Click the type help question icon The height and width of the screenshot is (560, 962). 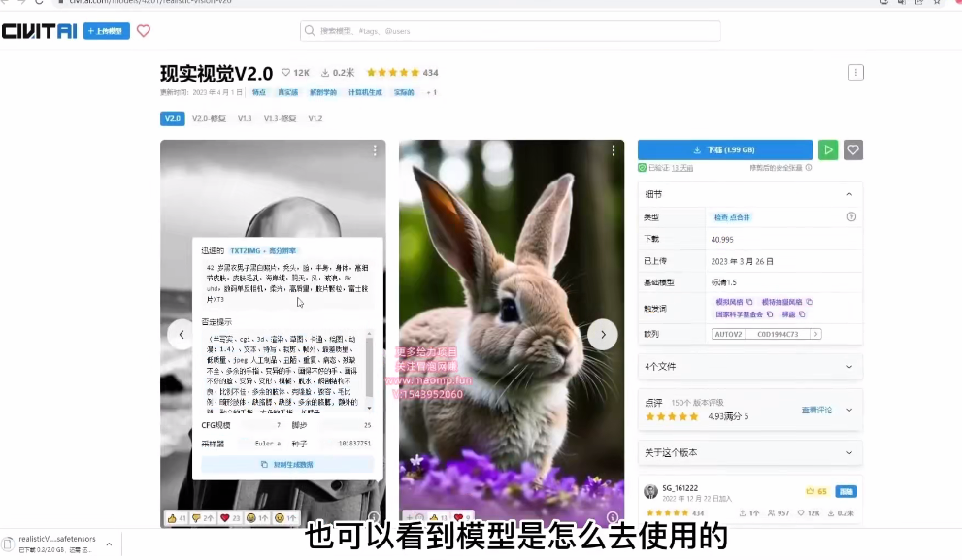(x=851, y=217)
